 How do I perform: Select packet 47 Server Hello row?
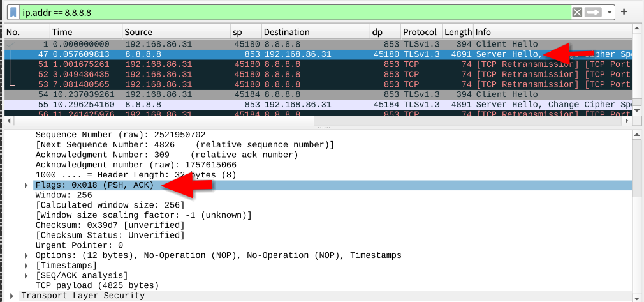pos(318,54)
